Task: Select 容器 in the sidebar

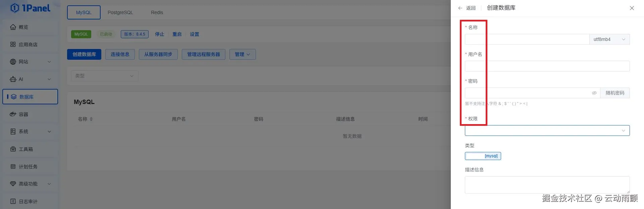Action: 30,114
